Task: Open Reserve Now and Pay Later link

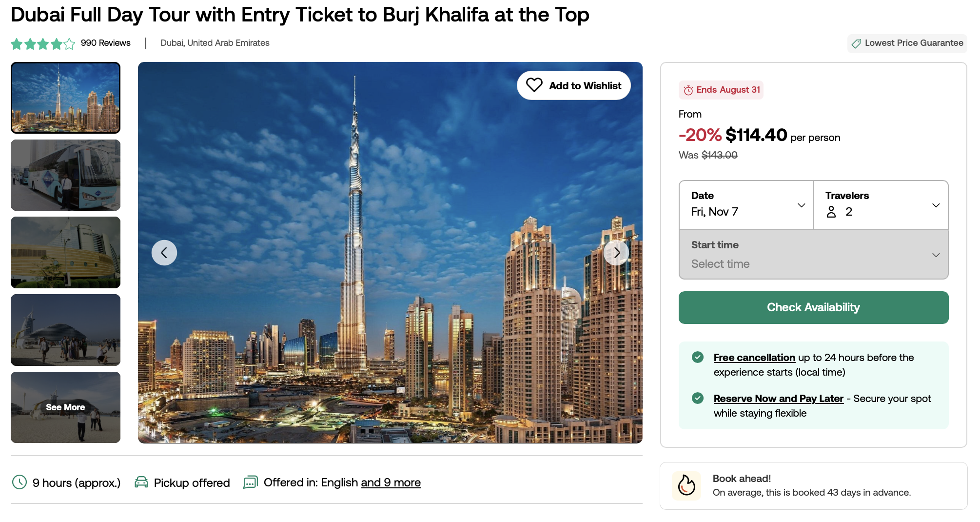Action: (779, 399)
